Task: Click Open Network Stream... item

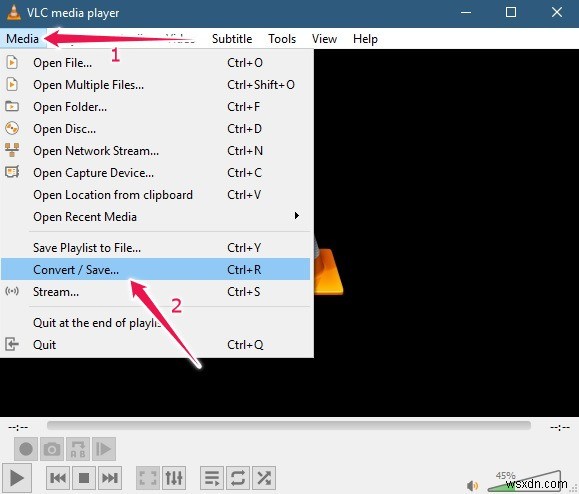Action: pos(155,151)
